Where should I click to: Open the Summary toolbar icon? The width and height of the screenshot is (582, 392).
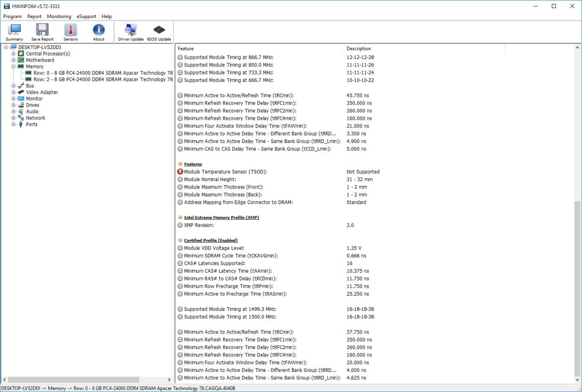point(14,32)
